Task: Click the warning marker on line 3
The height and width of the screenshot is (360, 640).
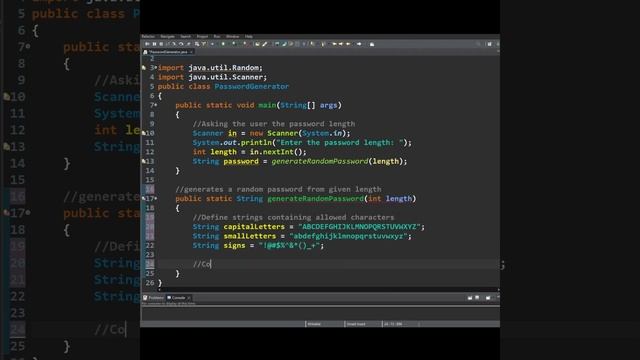Action: 144,68
